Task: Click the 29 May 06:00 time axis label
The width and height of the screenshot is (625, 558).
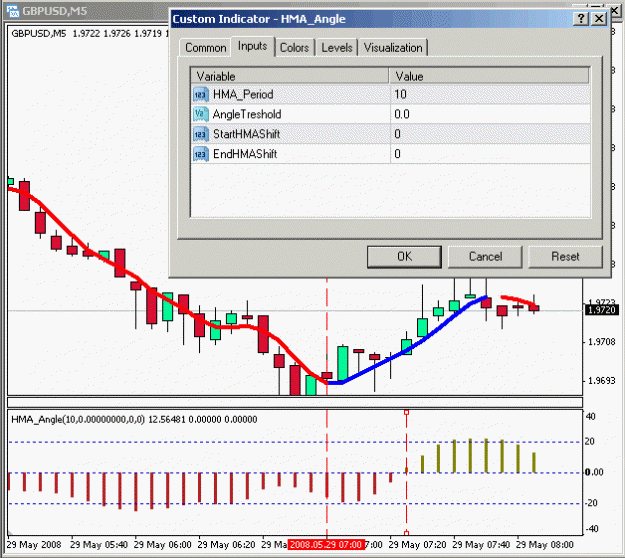Action: (x=162, y=544)
